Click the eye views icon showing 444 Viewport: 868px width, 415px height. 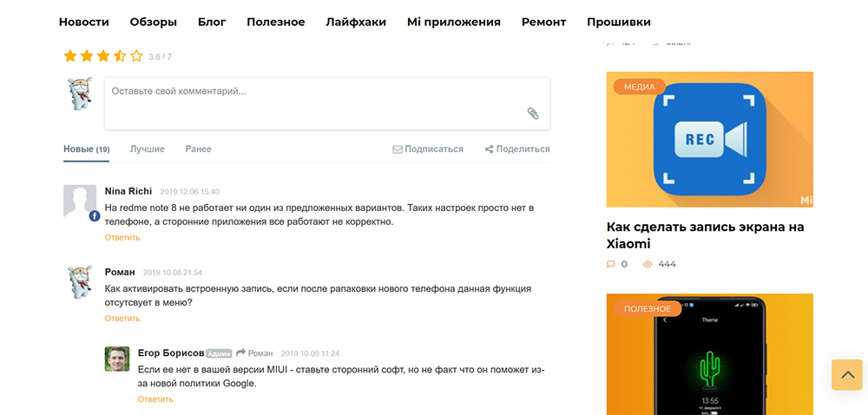pos(648,265)
